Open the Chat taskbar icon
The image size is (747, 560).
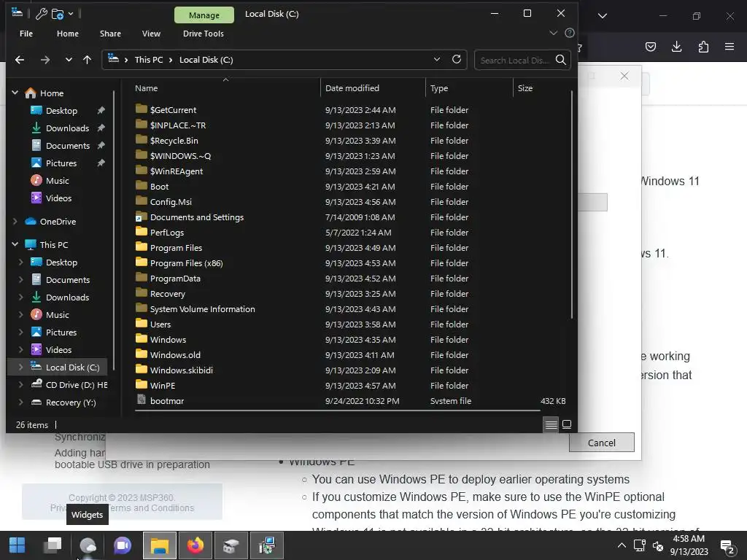123,545
